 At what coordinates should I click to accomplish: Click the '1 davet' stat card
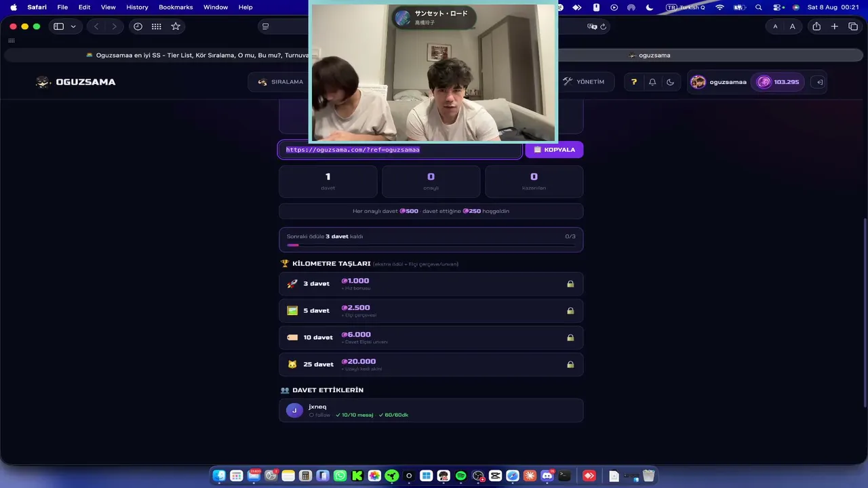(328, 182)
